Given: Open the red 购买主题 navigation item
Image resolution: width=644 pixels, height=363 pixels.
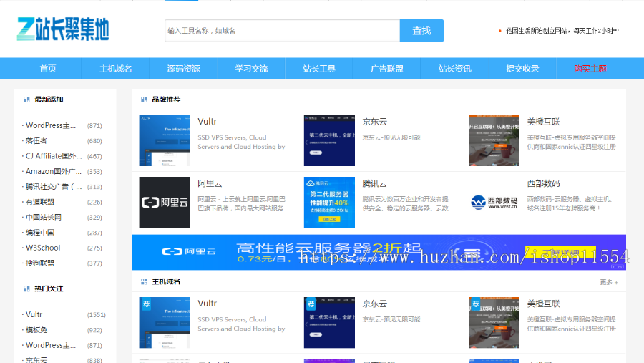Looking at the screenshot, I should [x=590, y=69].
